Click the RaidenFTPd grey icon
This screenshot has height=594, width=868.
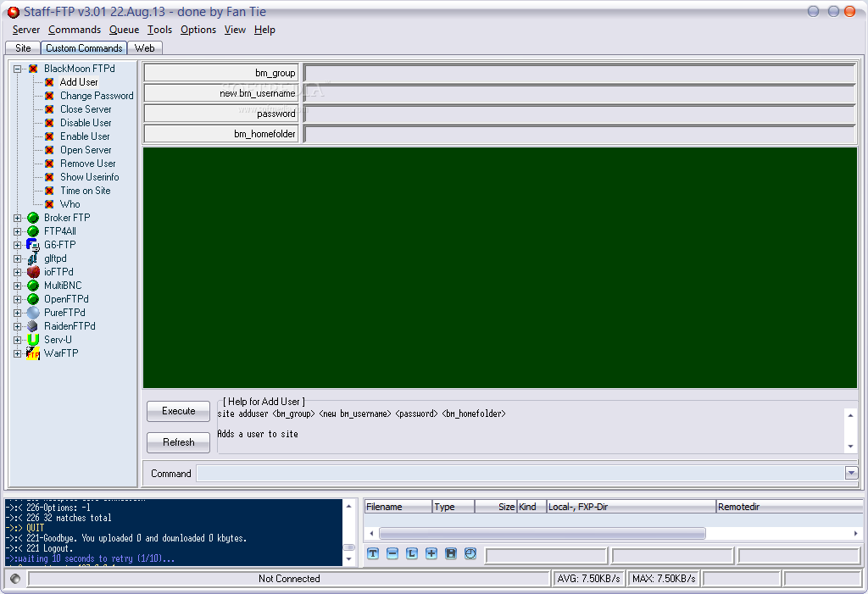coord(33,326)
